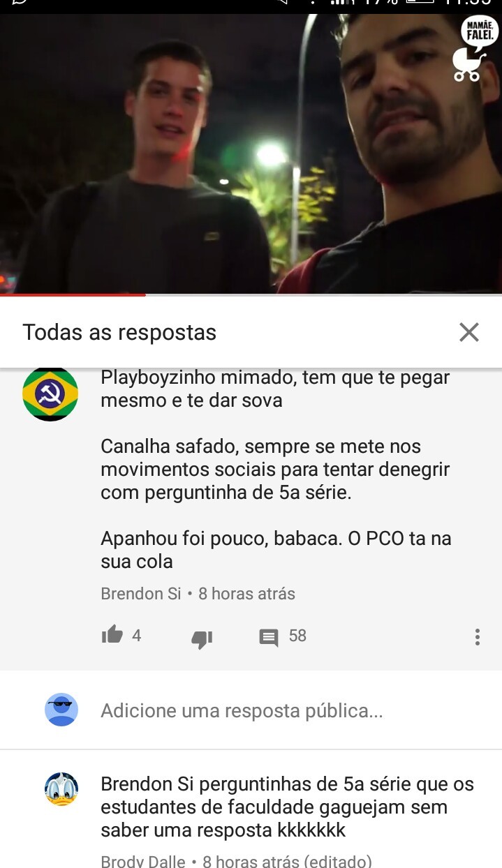Select Brendon Si's main comment text
The height and width of the screenshot is (868, 502).
[x=276, y=469]
